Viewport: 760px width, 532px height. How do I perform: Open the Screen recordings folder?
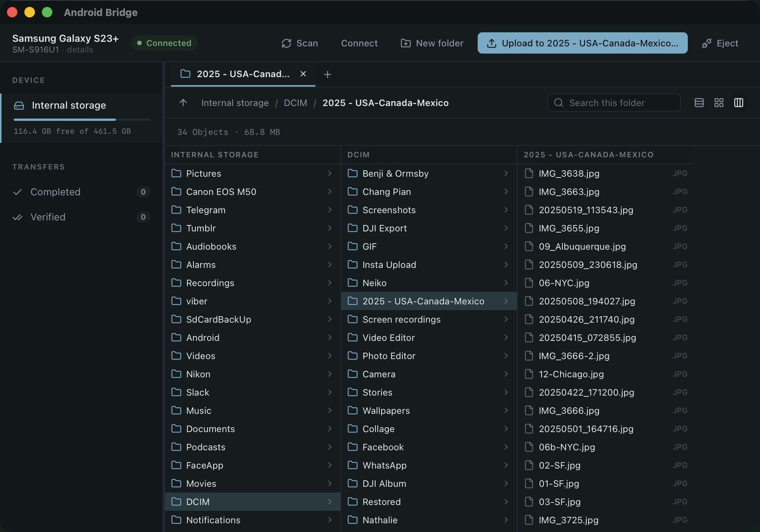tap(429, 319)
